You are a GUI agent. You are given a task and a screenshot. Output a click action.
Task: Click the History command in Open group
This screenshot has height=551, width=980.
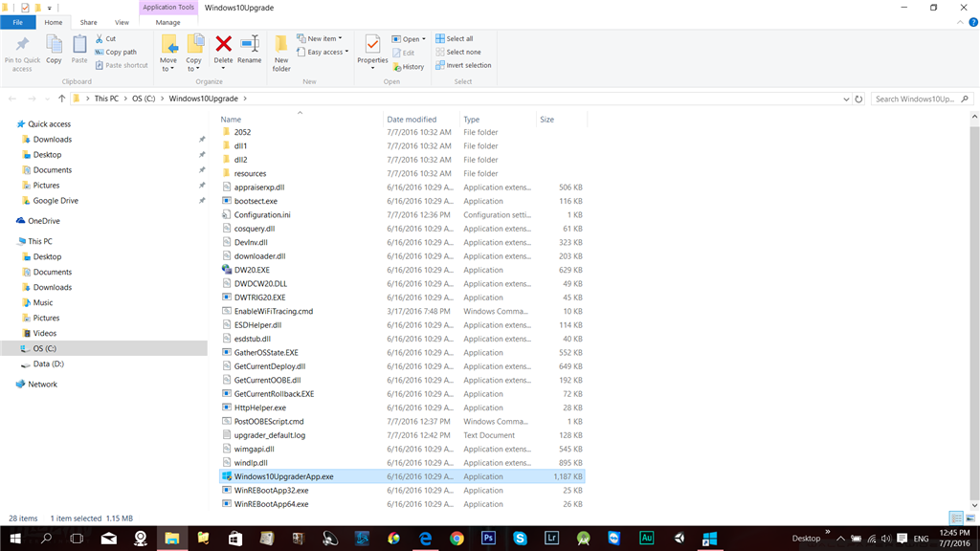(408, 67)
